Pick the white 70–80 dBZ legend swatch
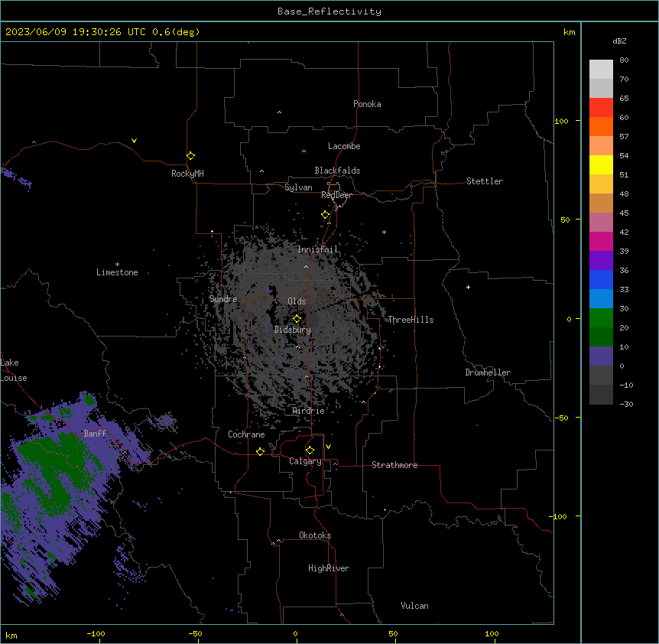 (601, 70)
